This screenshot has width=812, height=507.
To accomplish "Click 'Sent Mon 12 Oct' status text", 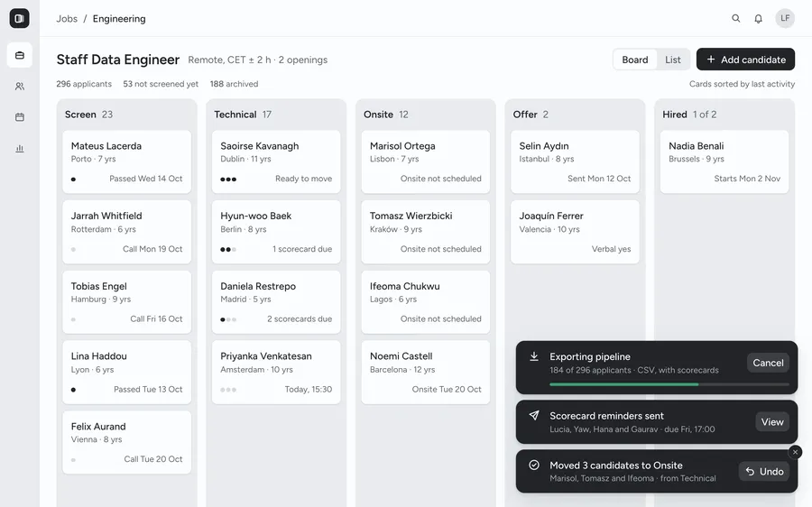I will click(x=599, y=179).
